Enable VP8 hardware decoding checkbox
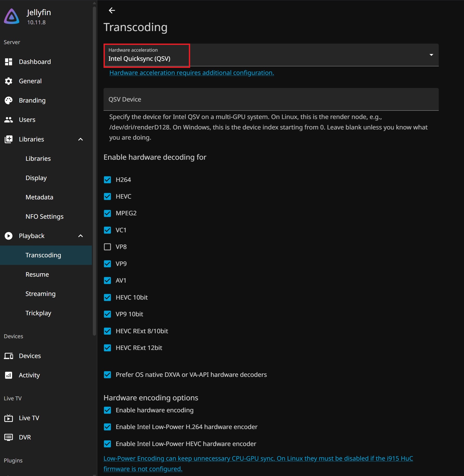464x476 pixels. [107, 247]
